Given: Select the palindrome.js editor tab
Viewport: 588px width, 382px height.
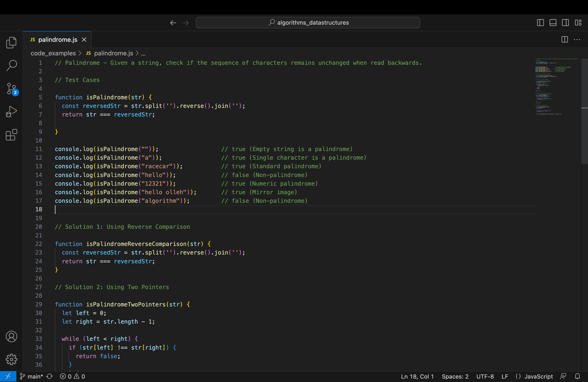Looking at the screenshot, I should (58, 39).
